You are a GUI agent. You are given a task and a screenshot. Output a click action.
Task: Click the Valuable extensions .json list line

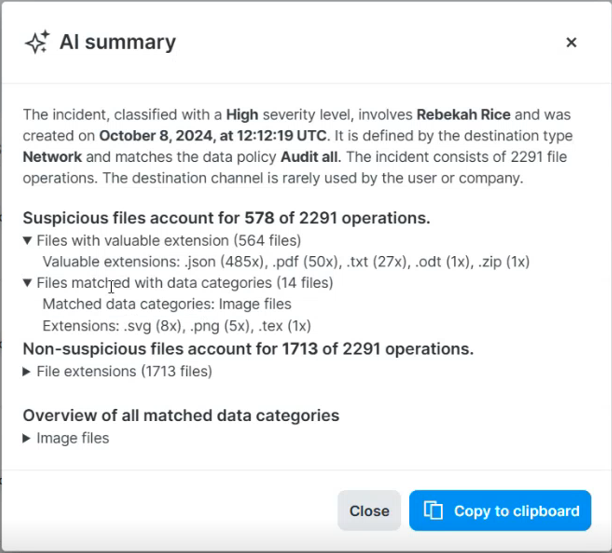(286, 262)
